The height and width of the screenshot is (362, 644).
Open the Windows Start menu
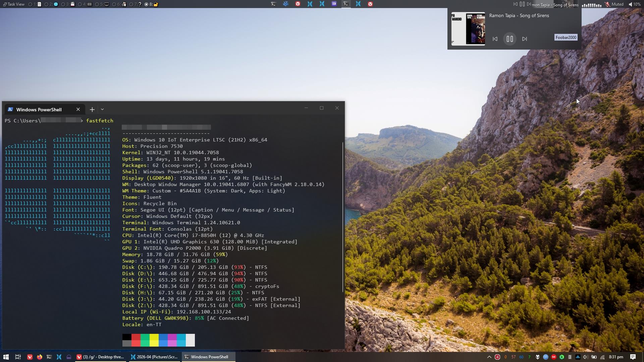coord(6,357)
